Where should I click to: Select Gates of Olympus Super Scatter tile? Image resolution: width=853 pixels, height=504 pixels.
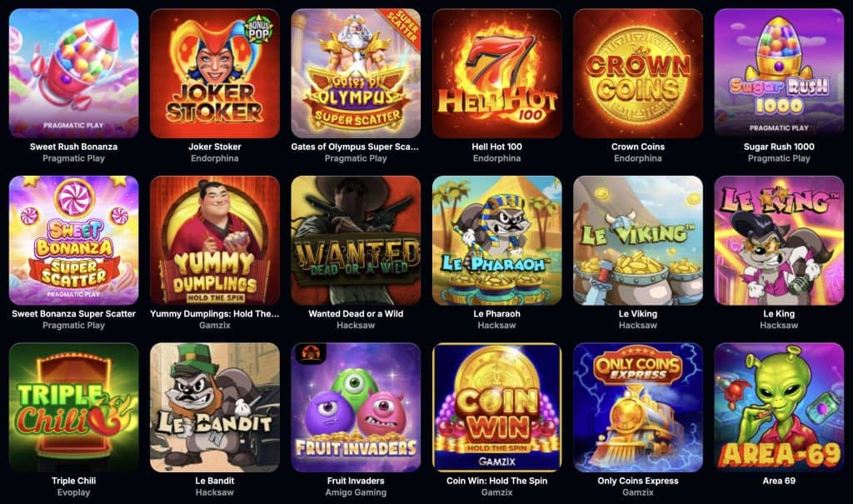(x=356, y=73)
